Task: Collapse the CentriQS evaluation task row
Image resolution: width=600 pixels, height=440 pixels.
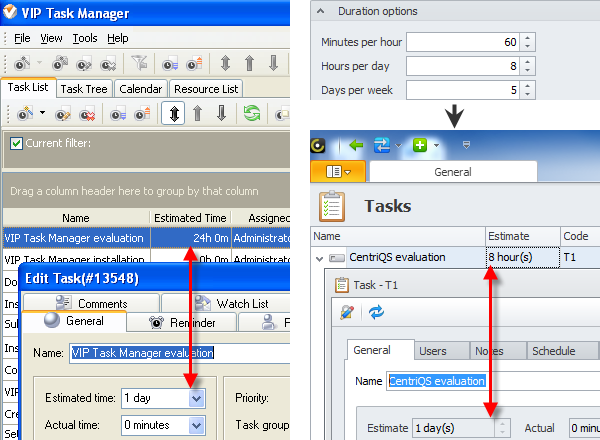Action: pos(320,257)
